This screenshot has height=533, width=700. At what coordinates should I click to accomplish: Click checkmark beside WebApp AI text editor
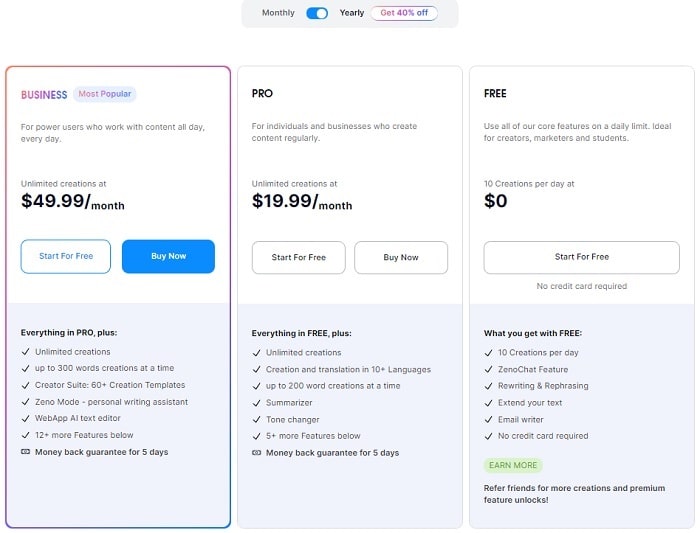coord(26,419)
